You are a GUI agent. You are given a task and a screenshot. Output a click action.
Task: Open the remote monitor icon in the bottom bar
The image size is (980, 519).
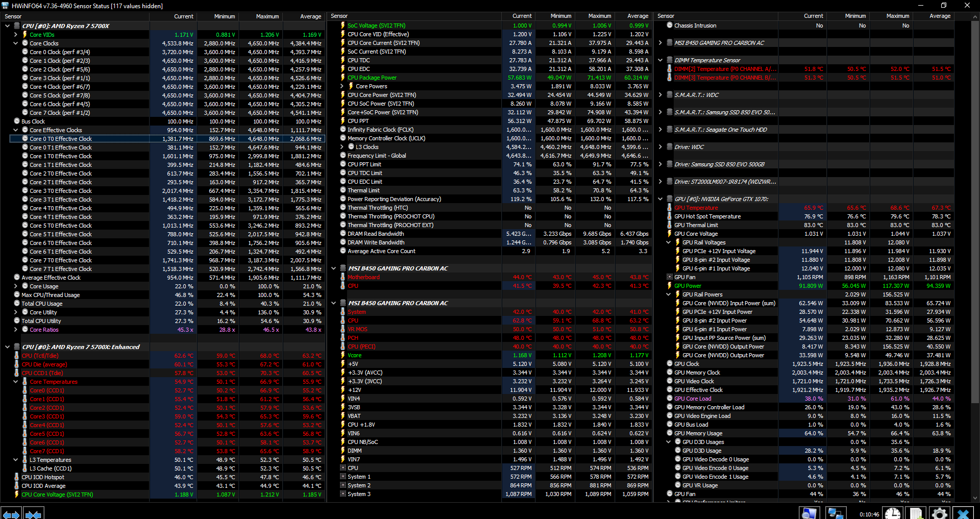810,513
